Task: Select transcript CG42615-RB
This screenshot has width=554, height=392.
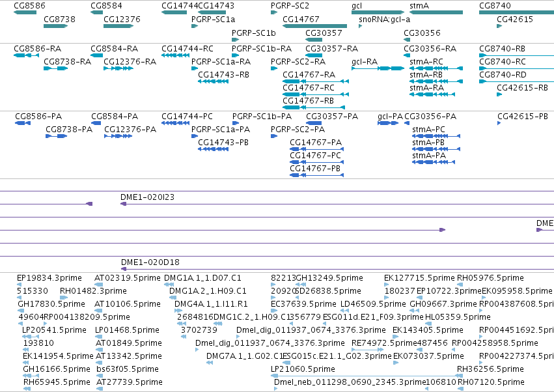Action: click(x=499, y=94)
